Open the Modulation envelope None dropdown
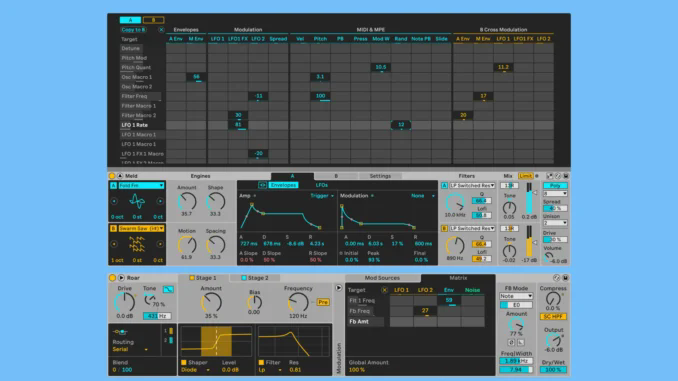Viewport: 678px width, 381px height. [423, 196]
